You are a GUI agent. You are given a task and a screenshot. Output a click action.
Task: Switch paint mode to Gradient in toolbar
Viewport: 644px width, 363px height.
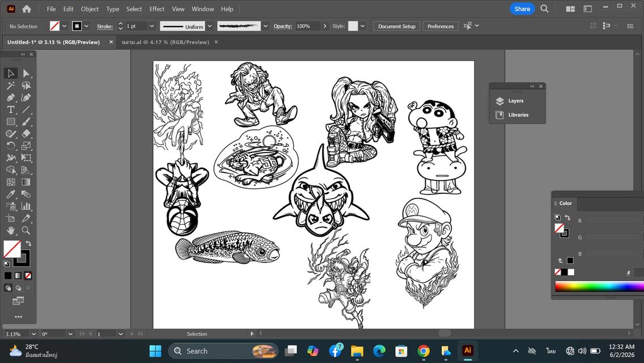(18, 276)
